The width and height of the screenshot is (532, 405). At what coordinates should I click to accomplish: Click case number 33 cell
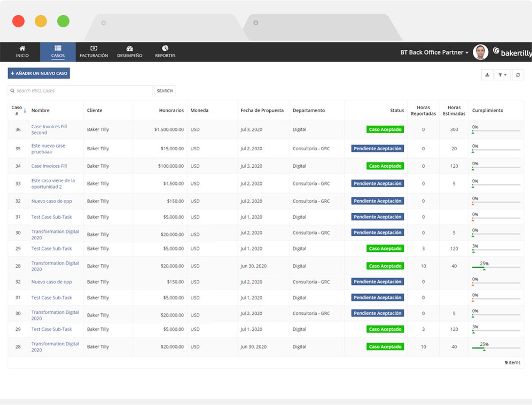(x=18, y=184)
